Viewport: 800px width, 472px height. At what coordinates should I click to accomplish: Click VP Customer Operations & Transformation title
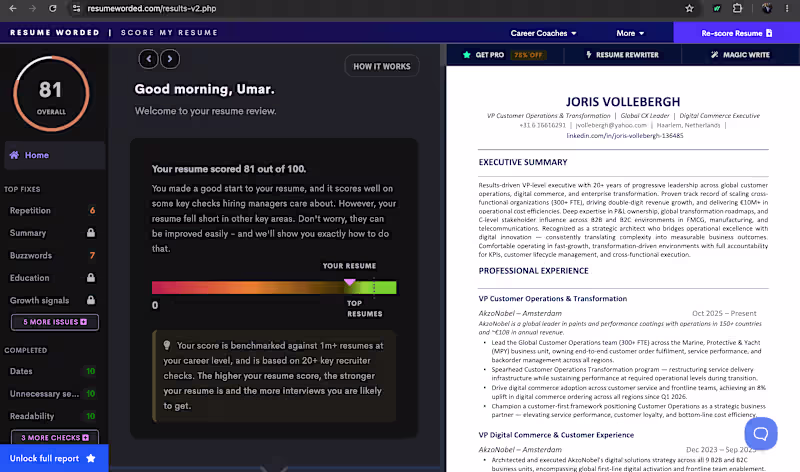(553, 299)
